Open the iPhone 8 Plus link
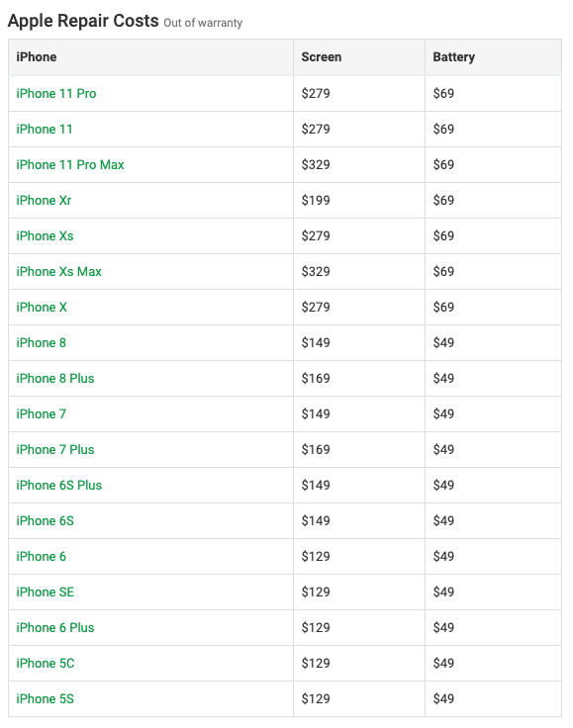The width and height of the screenshot is (573, 728). (x=55, y=379)
